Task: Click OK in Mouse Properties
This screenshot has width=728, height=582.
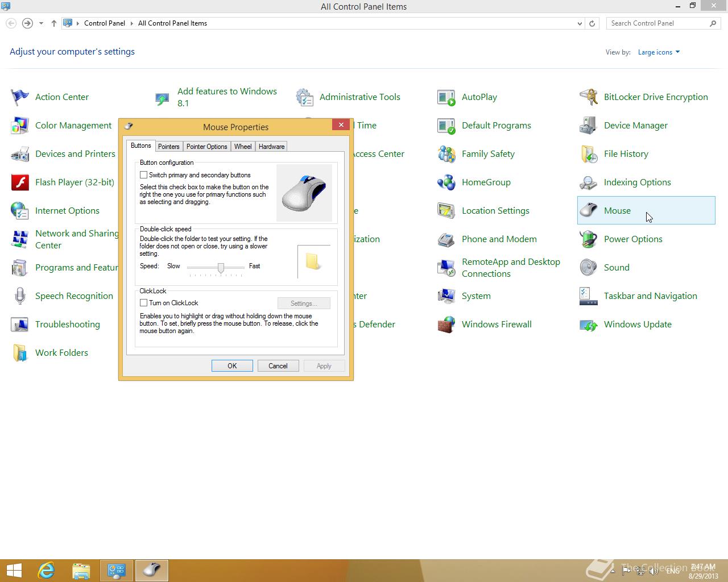Action: pos(232,366)
